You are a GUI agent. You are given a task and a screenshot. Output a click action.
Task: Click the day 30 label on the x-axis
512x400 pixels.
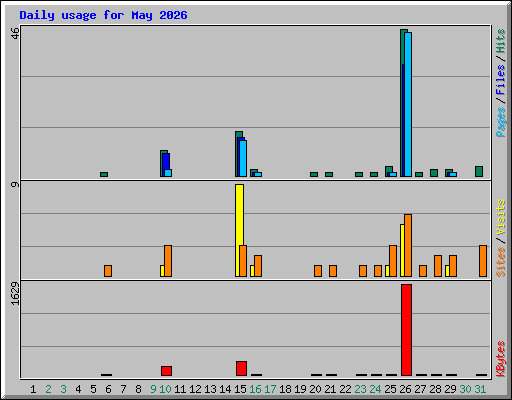(x=465, y=389)
